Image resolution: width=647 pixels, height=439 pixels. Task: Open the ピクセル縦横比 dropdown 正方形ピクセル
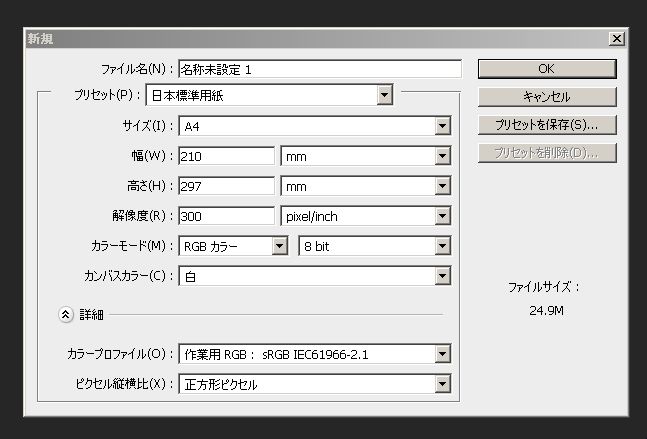point(315,384)
